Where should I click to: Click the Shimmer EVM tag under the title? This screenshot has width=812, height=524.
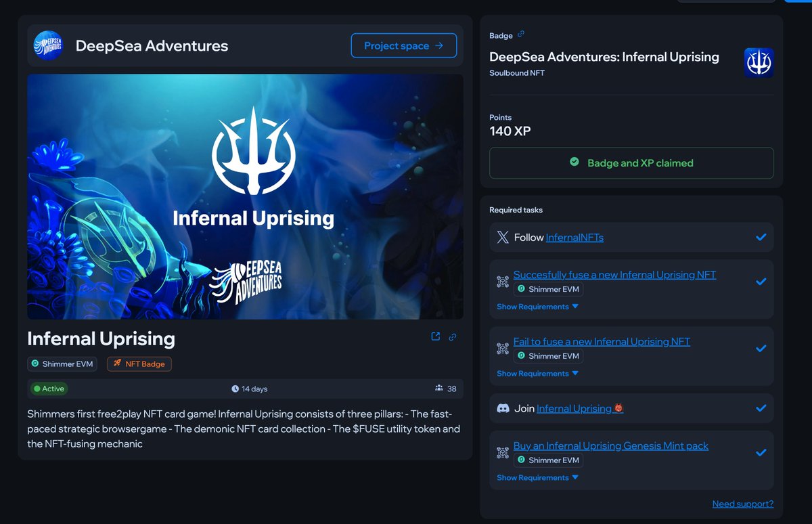(62, 364)
